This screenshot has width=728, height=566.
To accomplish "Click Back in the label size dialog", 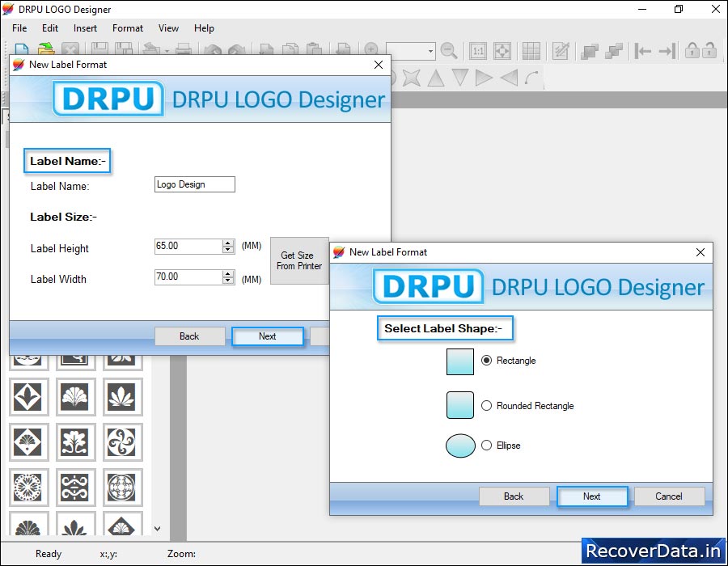I will [x=189, y=336].
